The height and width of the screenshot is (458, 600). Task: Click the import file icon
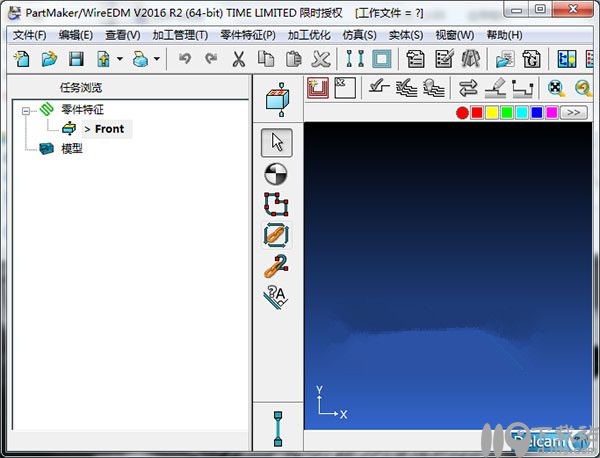click(103, 59)
